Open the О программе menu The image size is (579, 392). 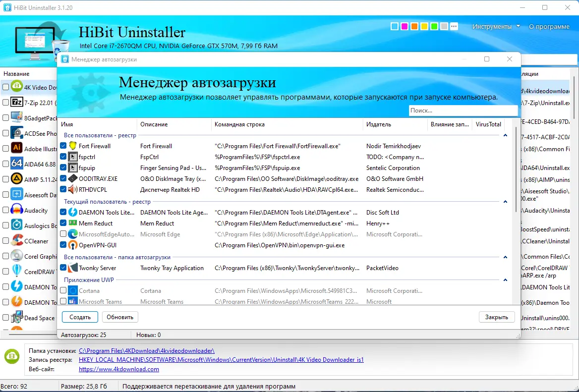(x=549, y=27)
